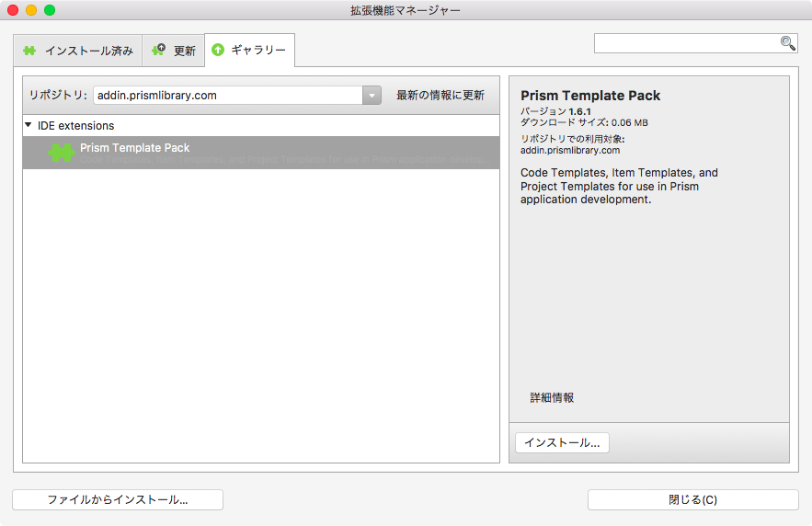The height and width of the screenshot is (526, 812).
Task: Switch to the 更新 tab
Action: pos(174,51)
